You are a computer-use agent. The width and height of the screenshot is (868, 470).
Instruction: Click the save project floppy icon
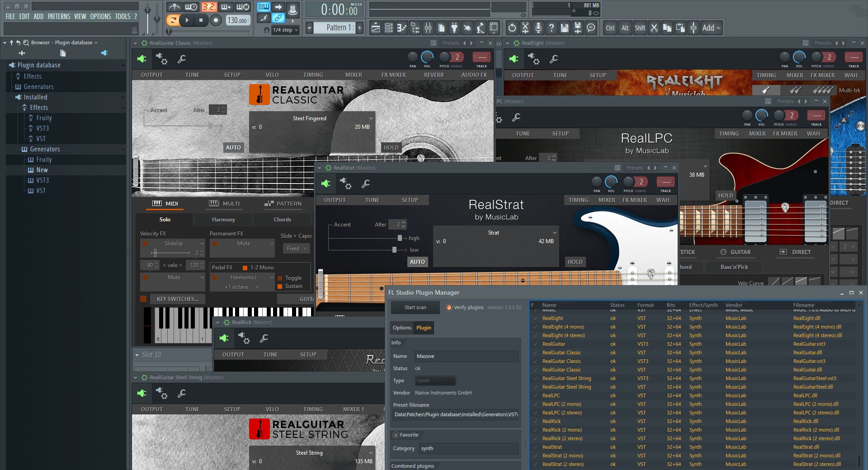(564, 28)
